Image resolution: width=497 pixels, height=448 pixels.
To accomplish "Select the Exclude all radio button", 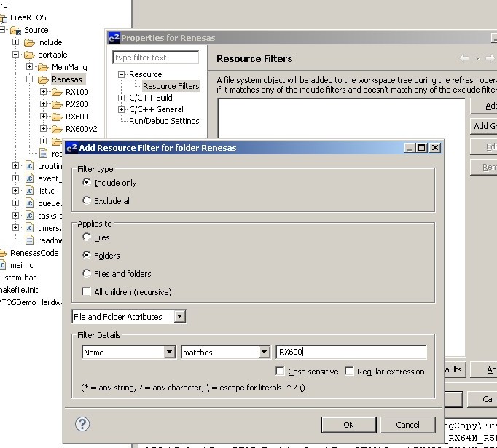I will (87, 200).
